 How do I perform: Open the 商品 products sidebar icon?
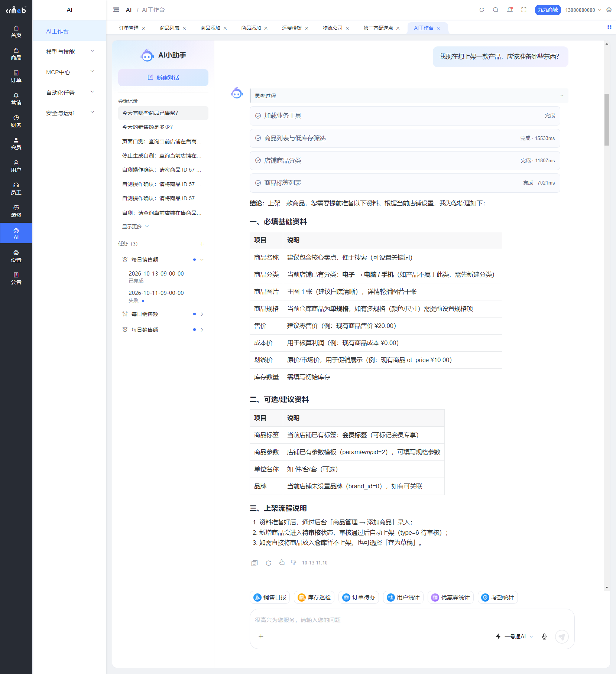[16, 54]
